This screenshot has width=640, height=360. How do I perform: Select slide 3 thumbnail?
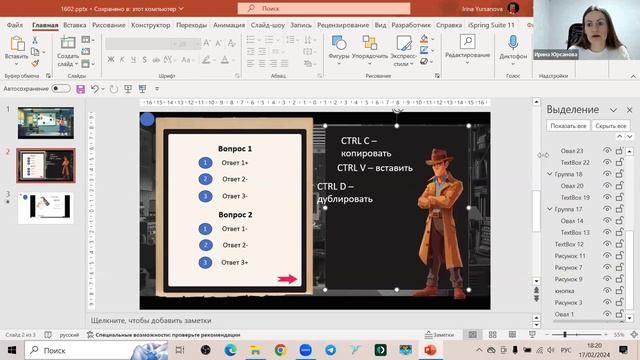46,208
